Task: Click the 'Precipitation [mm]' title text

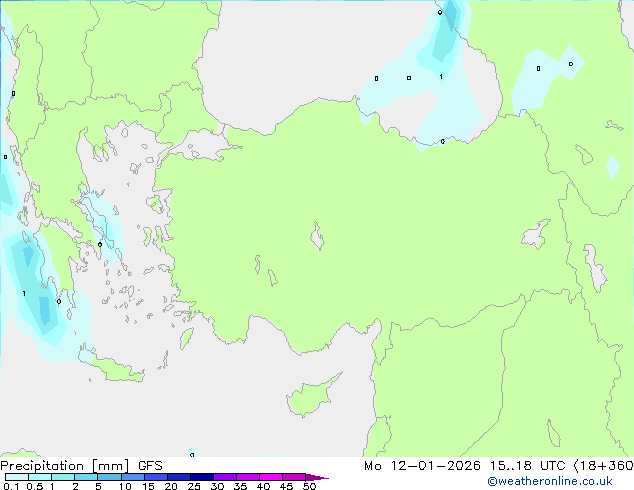Action: point(65,466)
